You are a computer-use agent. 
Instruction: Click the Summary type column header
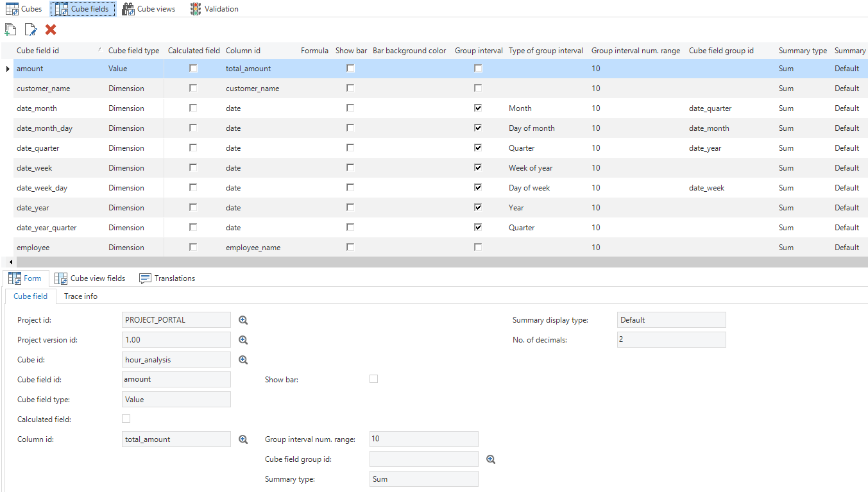[802, 51]
